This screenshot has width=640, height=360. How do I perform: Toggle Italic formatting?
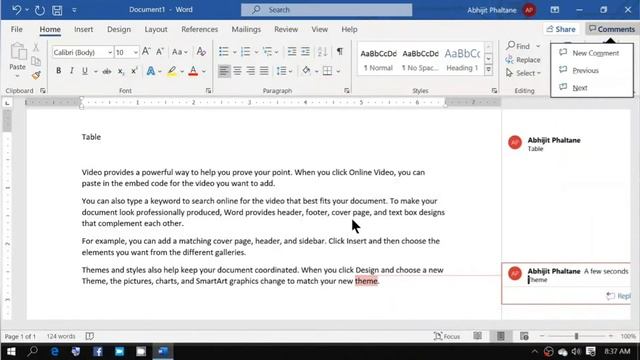point(72,71)
